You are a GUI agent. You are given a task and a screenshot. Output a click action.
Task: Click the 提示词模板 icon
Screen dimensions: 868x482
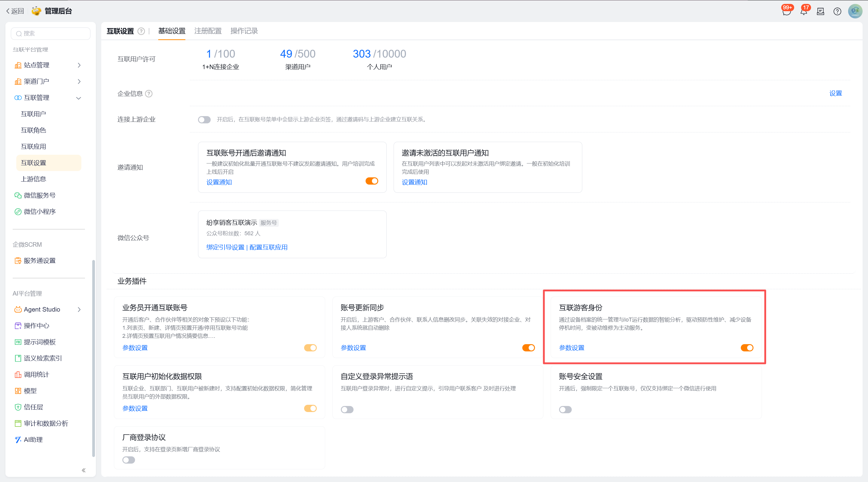click(18, 342)
